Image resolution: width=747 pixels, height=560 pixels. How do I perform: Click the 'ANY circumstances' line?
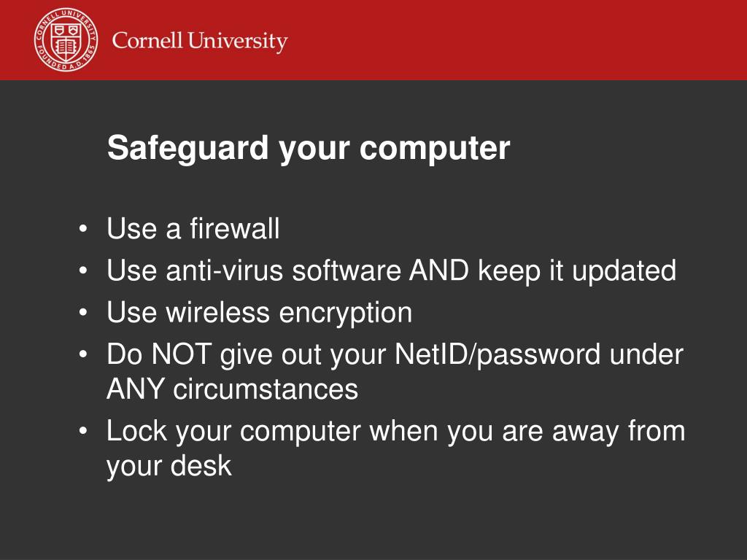coord(233,389)
